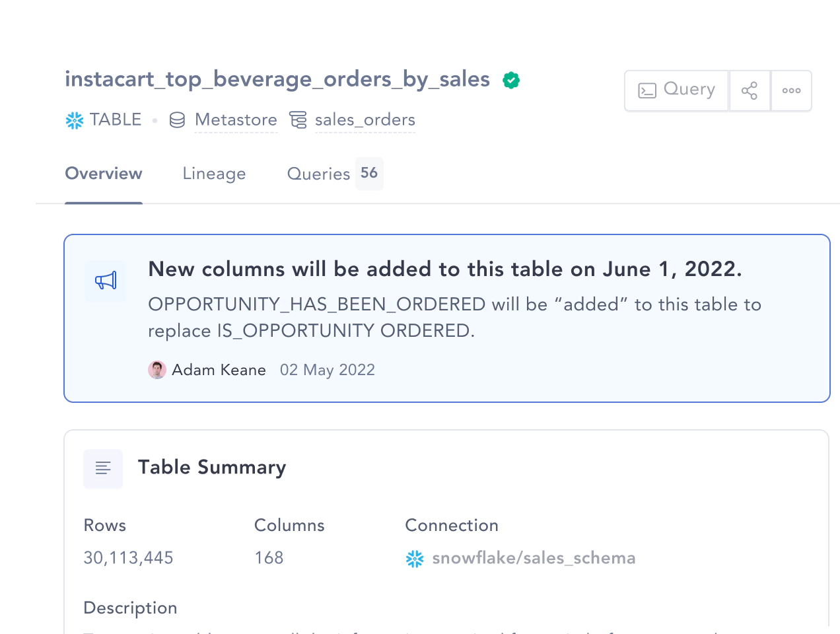
Task: Click the Adam Keane author name
Action: (x=219, y=370)
